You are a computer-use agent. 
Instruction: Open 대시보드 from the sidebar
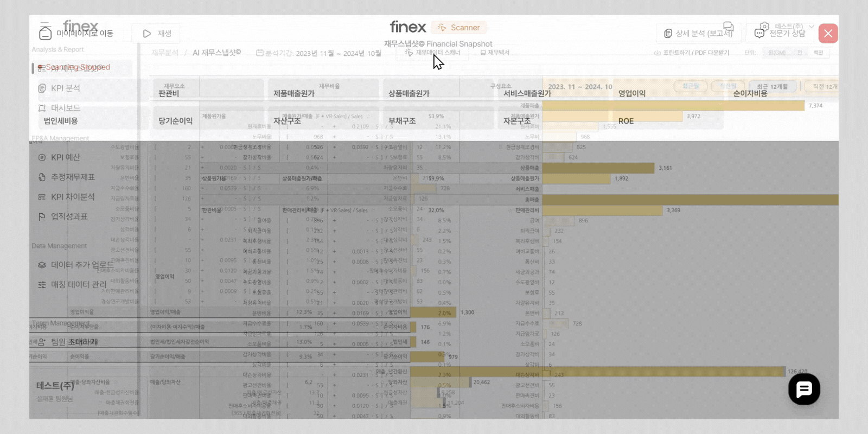65,108
